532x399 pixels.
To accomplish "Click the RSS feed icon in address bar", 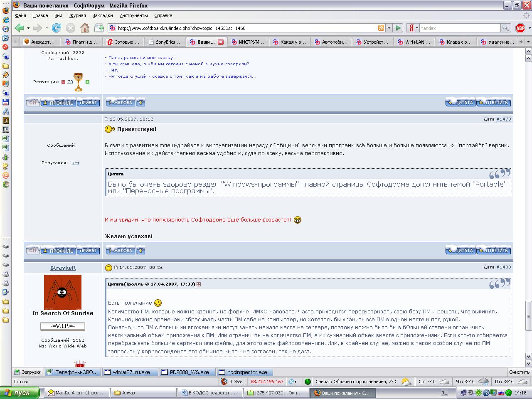I will click(x=381, y=28).
